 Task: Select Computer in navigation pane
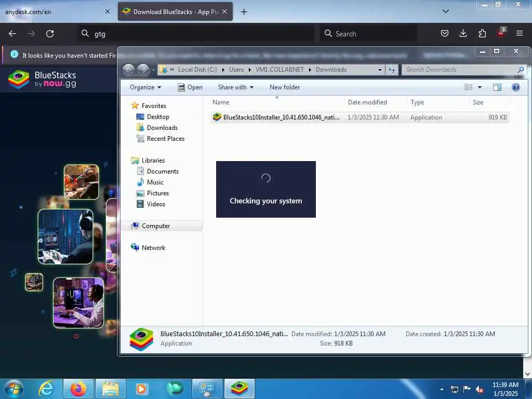[x=156, y=226]
